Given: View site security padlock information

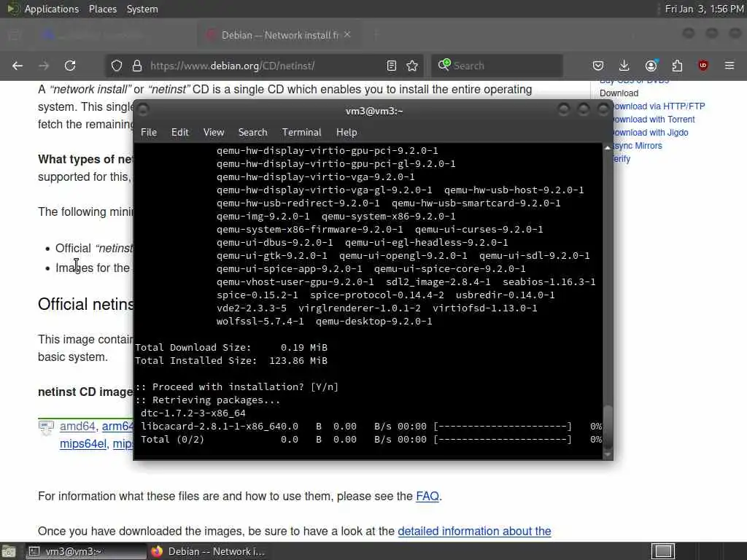Looking at the screenshot, I should tap(137, 66).
